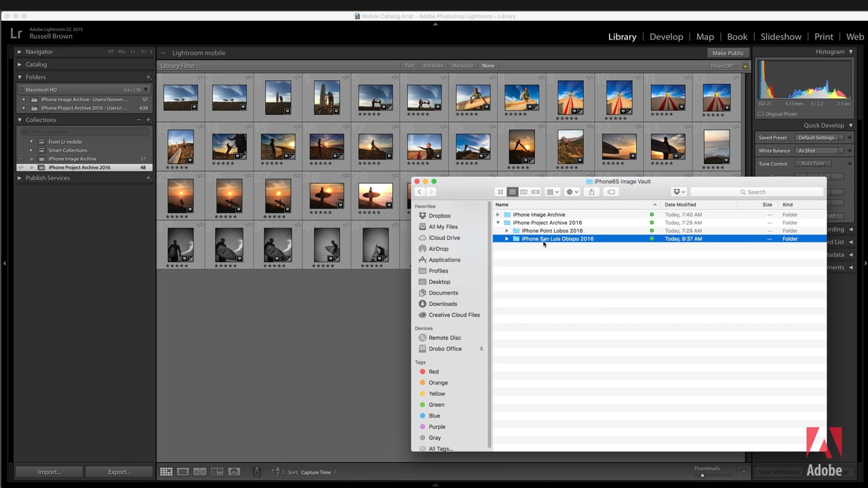
Task: Toggle the Original Photo checkbox under histogram
Action: [760, 114]
